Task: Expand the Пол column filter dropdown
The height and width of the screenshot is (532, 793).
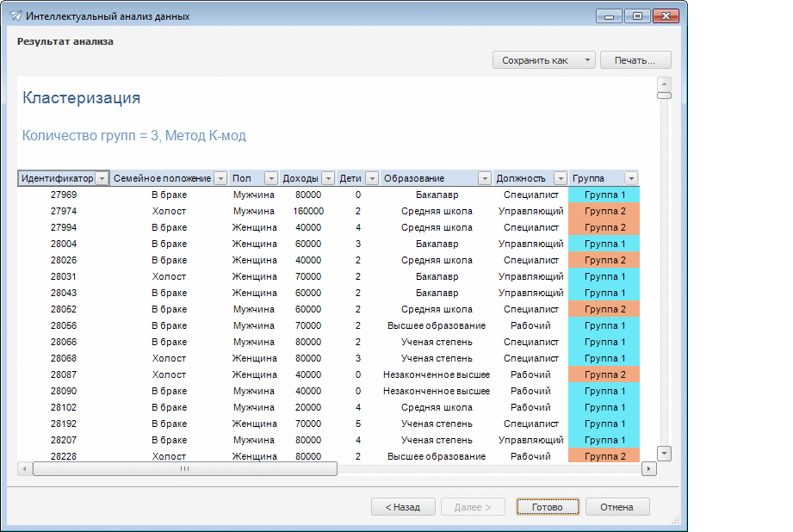Action: 271,178
